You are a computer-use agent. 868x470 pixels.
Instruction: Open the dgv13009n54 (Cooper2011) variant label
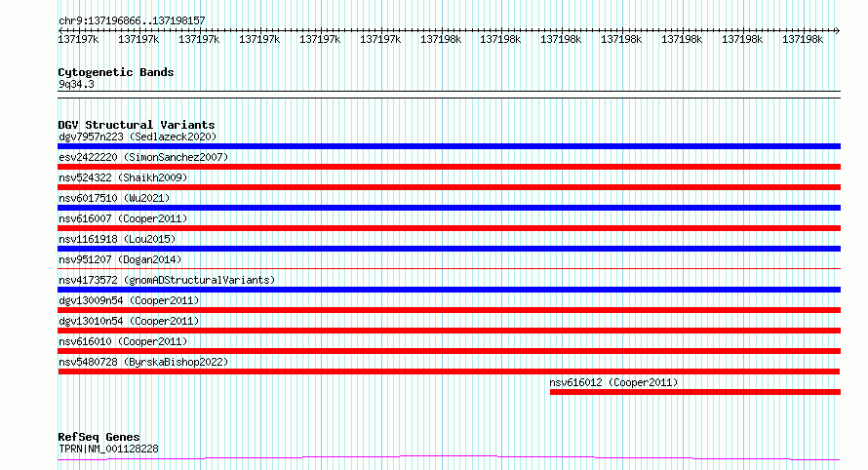(x=129, y=300)
